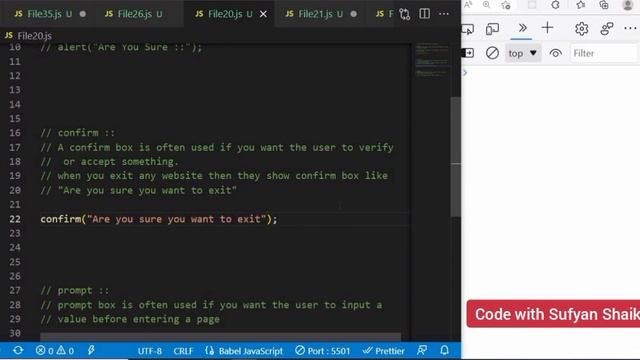Click the editor vertical scrollbar
This screenshot has height=360, width=640.
[456, 156]
